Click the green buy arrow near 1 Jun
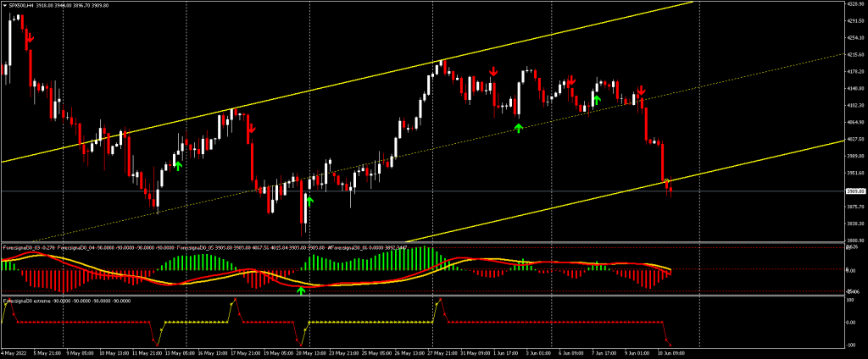Image resolution: width=868 pixels, height=359 pixels. pyautogui.click(x=519, y=127)
